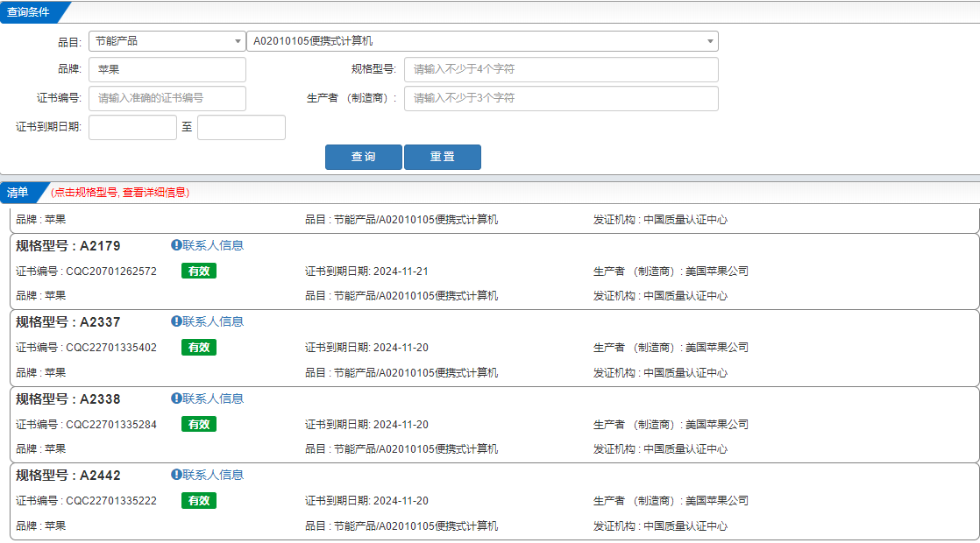Click the info icon beside model A2337

(x=176, y=321)
